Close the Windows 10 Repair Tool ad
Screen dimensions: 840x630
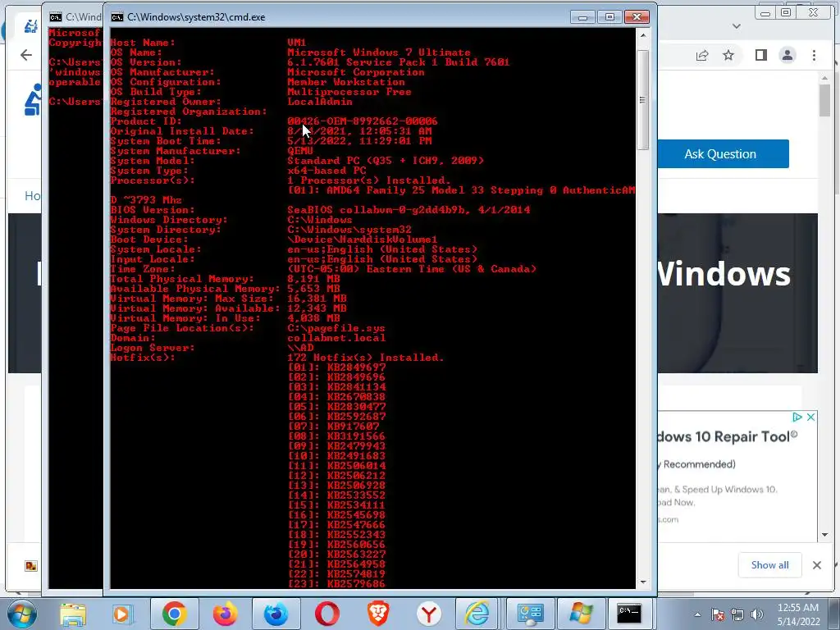[810, 417]
